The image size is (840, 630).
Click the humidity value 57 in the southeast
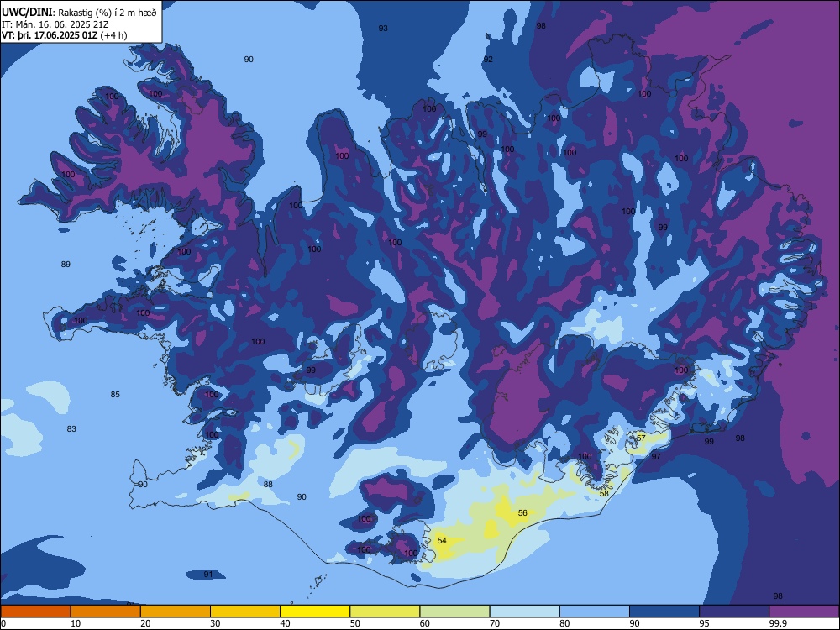click(641, 438)
